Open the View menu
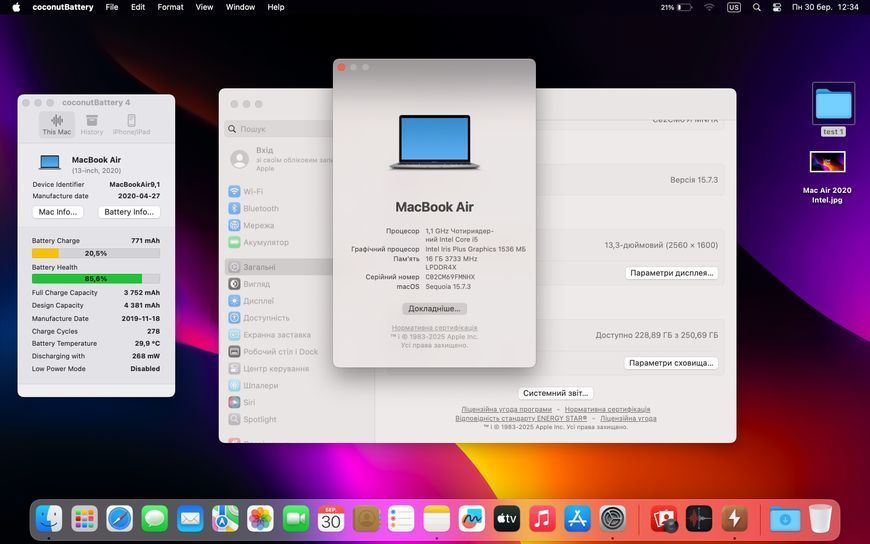Image resolution: width=870 pixels, height=544 pixels. 204,7
